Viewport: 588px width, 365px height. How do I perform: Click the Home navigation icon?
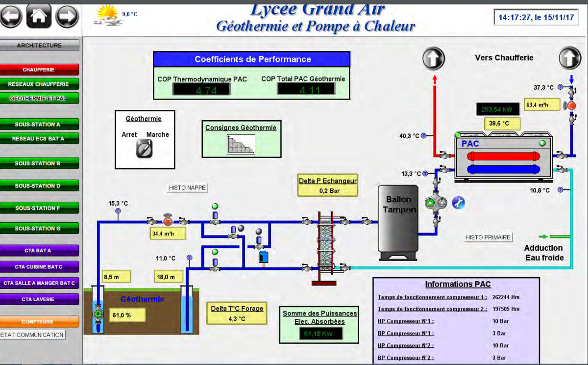(x=39, y=16)
